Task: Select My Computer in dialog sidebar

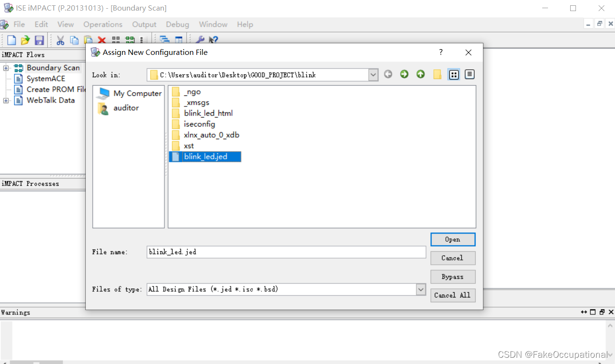Action: click(x=129, y=93)
